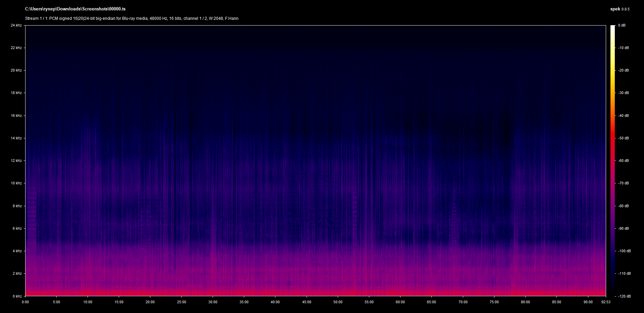Click the vertical dB color gradient bar

point(613,161)
